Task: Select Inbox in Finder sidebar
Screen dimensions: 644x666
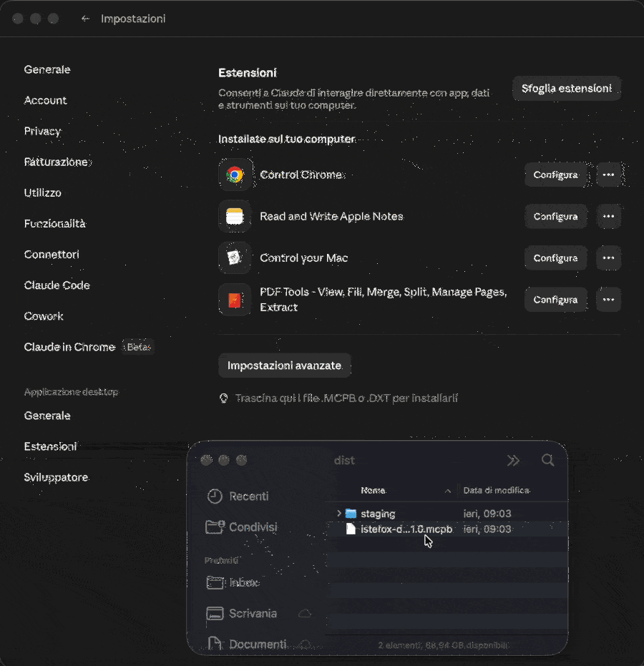Action: click(x=244, y=582)
